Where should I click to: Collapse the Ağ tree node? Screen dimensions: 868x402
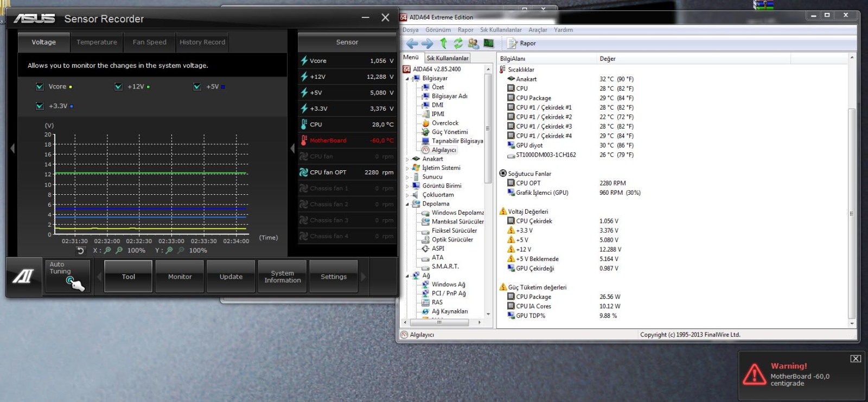tap(407, 276)
